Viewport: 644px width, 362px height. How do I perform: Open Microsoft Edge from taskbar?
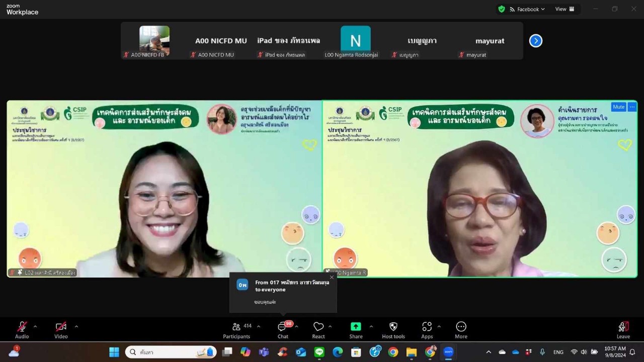click(x=338, y=352)
